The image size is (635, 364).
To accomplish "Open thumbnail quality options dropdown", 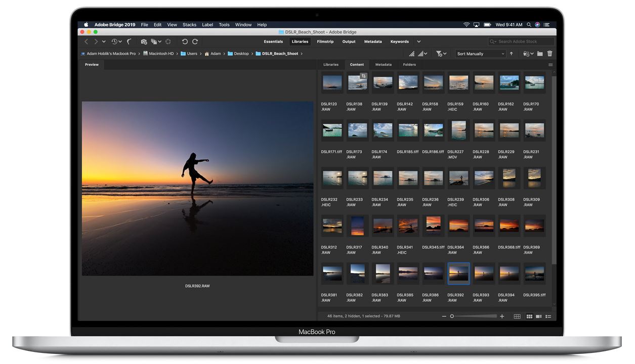I will 422,54.
